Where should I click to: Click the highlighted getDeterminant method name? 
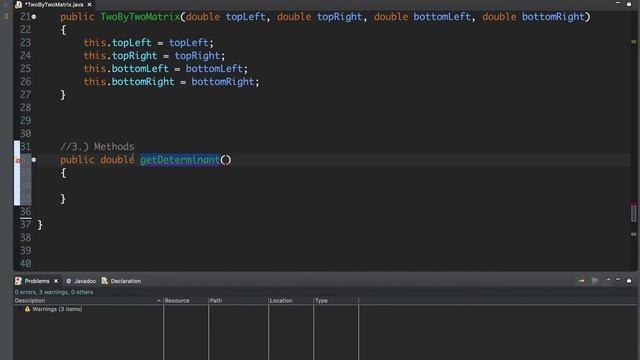point(180,160)
